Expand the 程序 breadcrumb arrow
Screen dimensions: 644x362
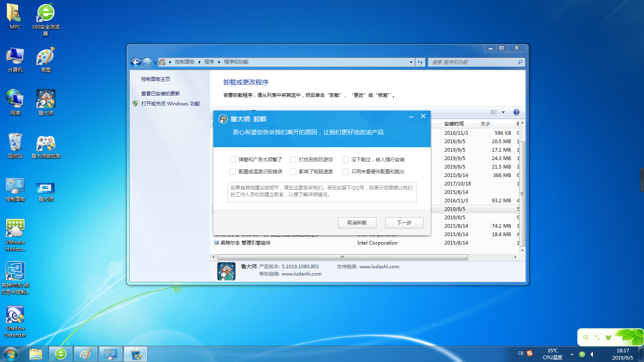point(219,62)
